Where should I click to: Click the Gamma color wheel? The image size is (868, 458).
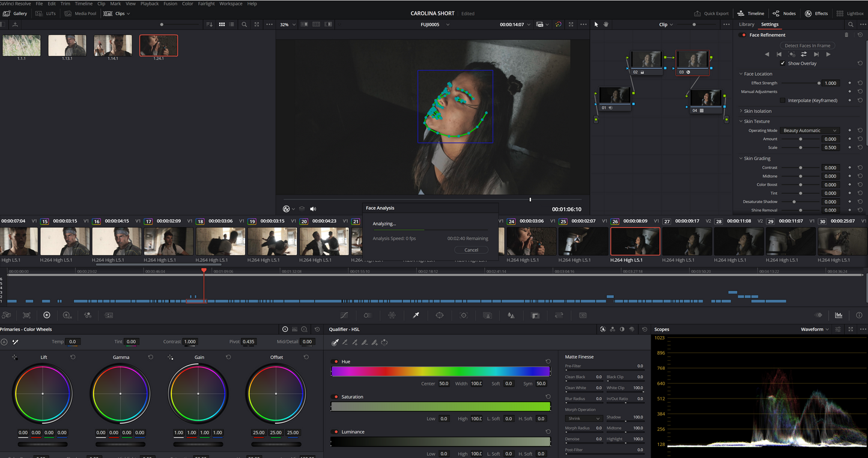click(121, 394)
